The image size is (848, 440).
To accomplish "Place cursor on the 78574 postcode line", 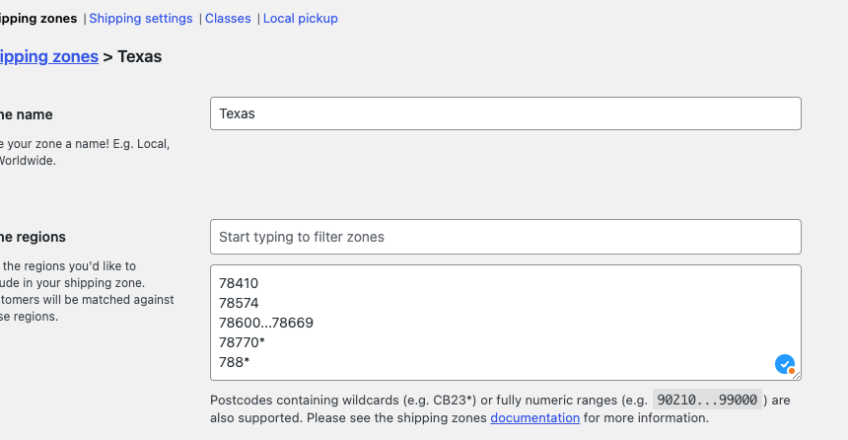I will pyautogui.click(x=238, y=303).
